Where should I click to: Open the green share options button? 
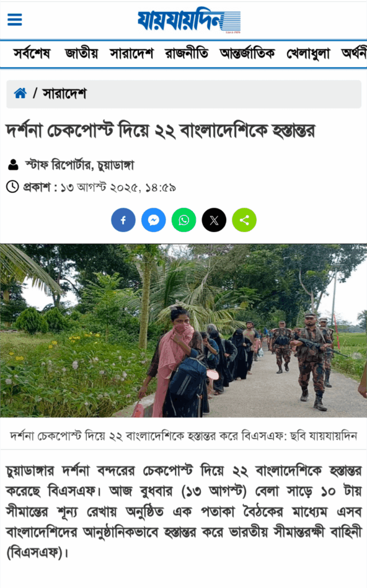coord(244,220)
